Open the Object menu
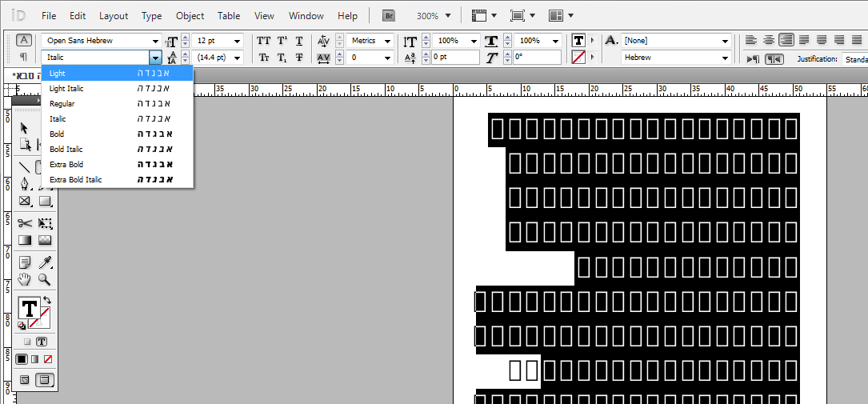 click(190, 16)
